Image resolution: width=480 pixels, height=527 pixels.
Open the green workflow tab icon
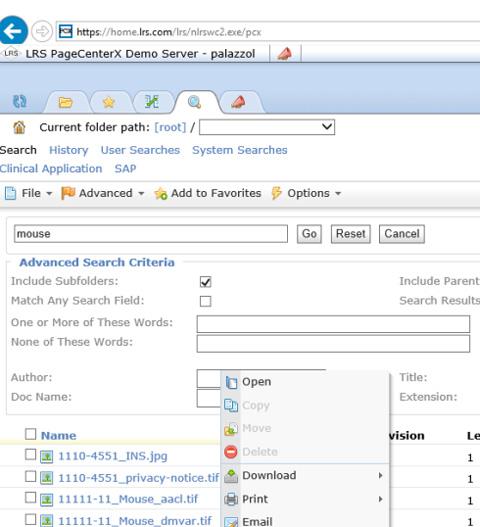click(152, 102)
